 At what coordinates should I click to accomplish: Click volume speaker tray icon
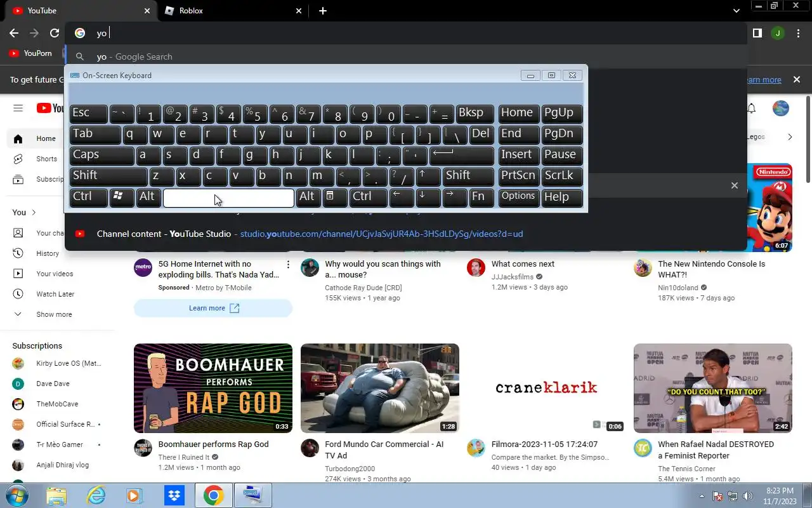coord(748,496)
